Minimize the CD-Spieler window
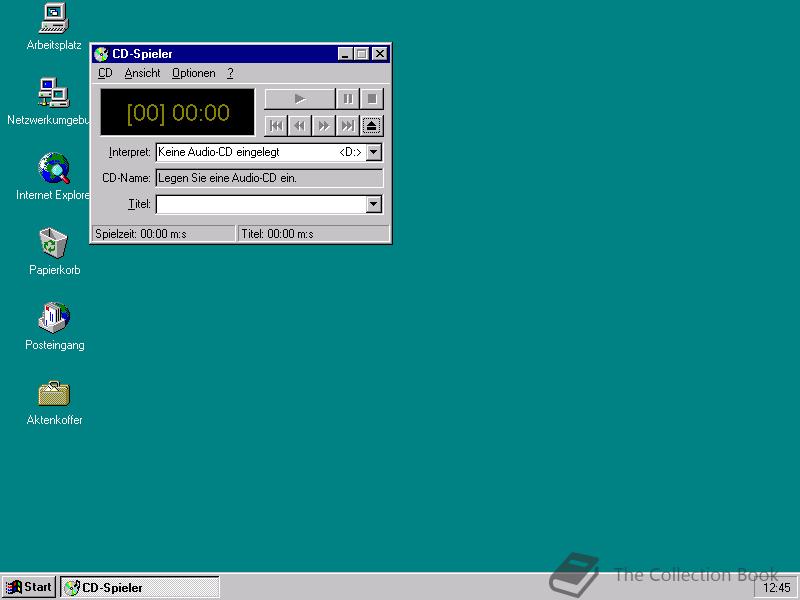The height and width of the screenshot is (600, 800). (345, 54)
